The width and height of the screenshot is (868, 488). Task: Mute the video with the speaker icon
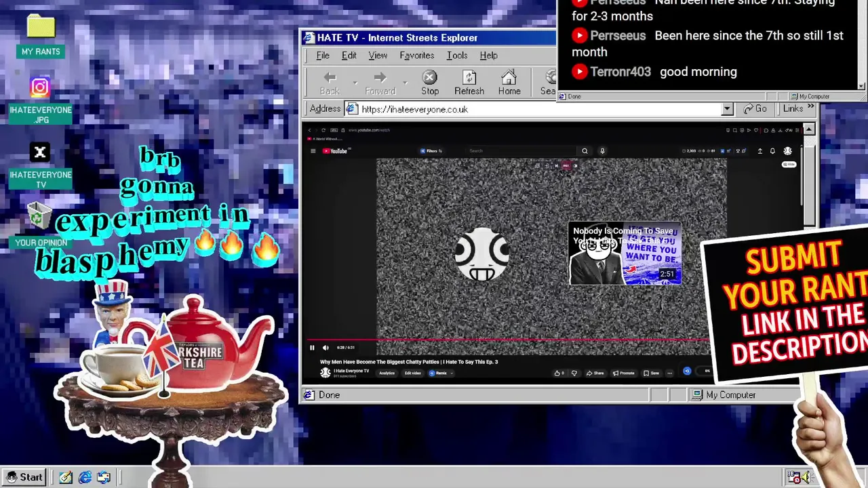pos(325,348)
